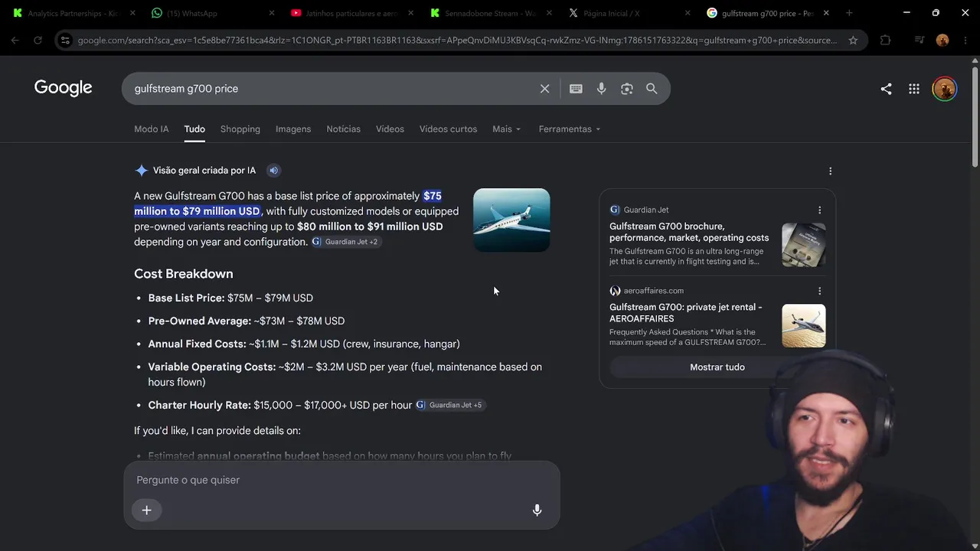
Task: Start voice search in the search bar
Action: [601, 89]
